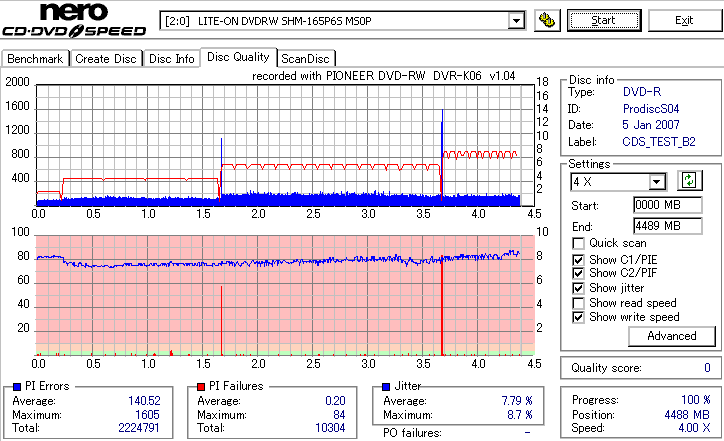Click the PI Failures average 0.20
The width and height of the screenshot is (724, 441).
click(335, 401)
